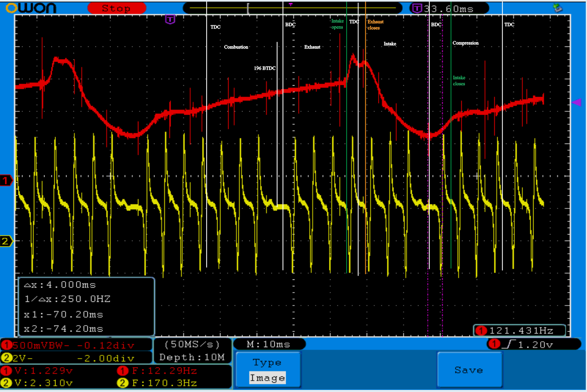
Task: Click the green Intake closes label
Action: tap(459, 81)
